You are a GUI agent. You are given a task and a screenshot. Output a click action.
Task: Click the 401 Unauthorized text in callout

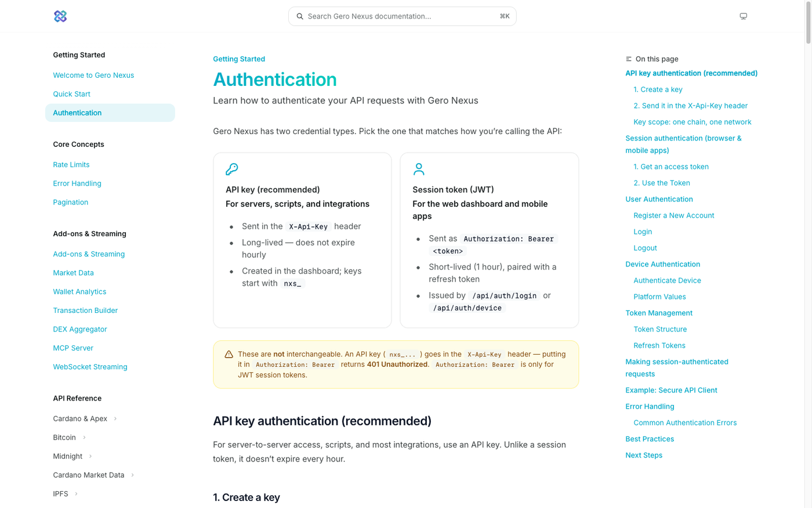pyautogui.click(x=397, y=365)
